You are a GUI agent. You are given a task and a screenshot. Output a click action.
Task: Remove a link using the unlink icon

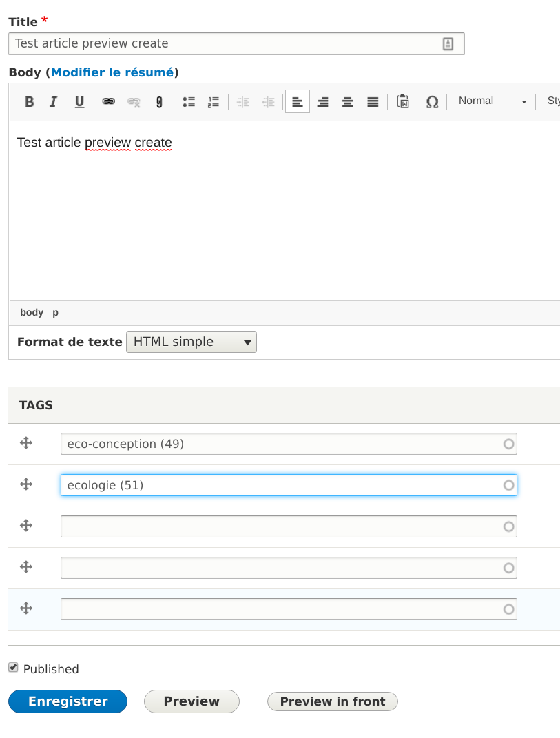point(134,101)
